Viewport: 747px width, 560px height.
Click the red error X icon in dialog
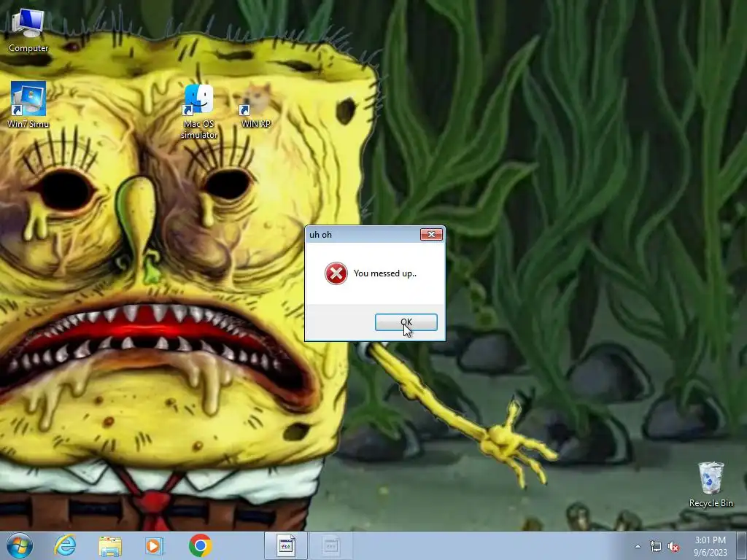point(336,273)
